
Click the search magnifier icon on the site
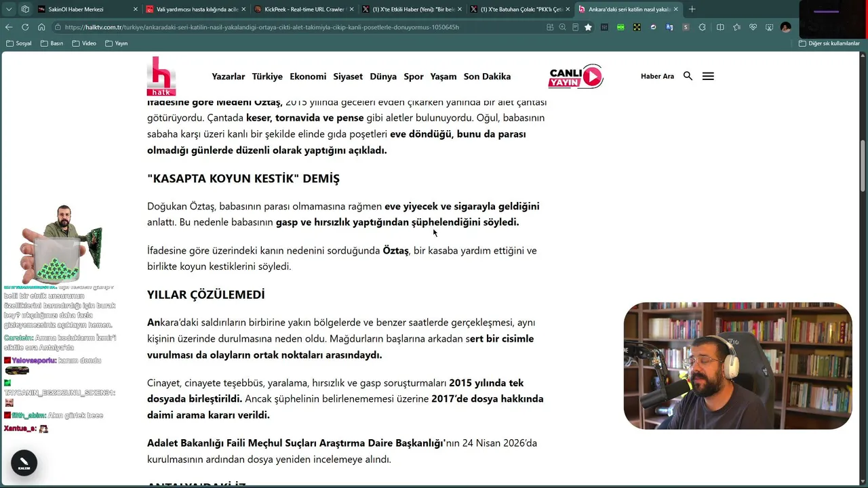click(688, 77)
